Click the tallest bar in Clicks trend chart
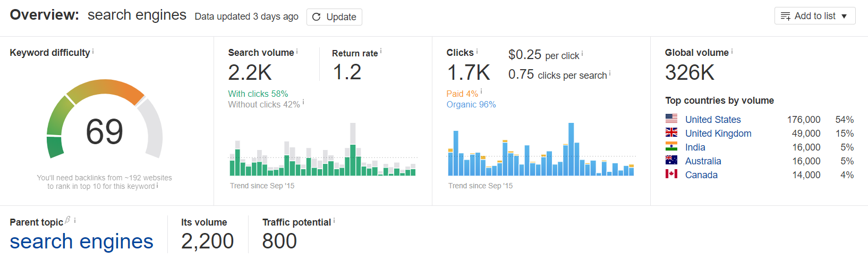 click(571, 149)
